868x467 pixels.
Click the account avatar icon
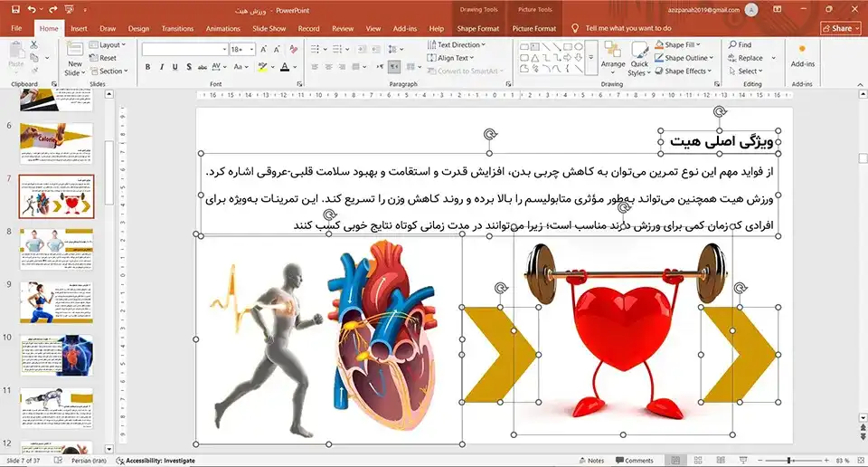(751, 9)
